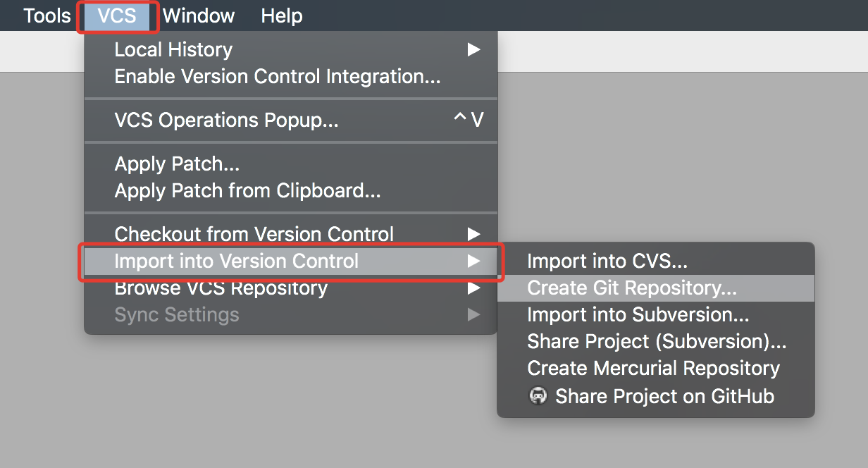Screen dimensions: 868x468
Task: Open the Help menu
Action: [x=282, y=16]
